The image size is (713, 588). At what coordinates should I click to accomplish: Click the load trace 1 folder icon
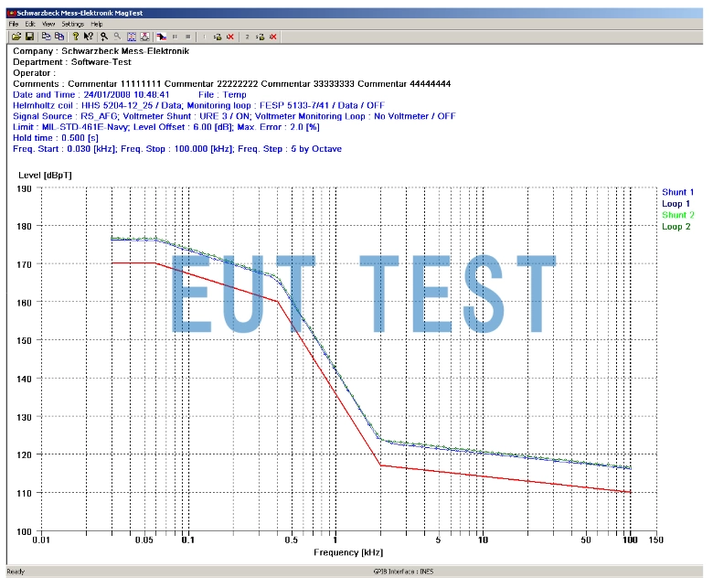(x=218, y=37)
